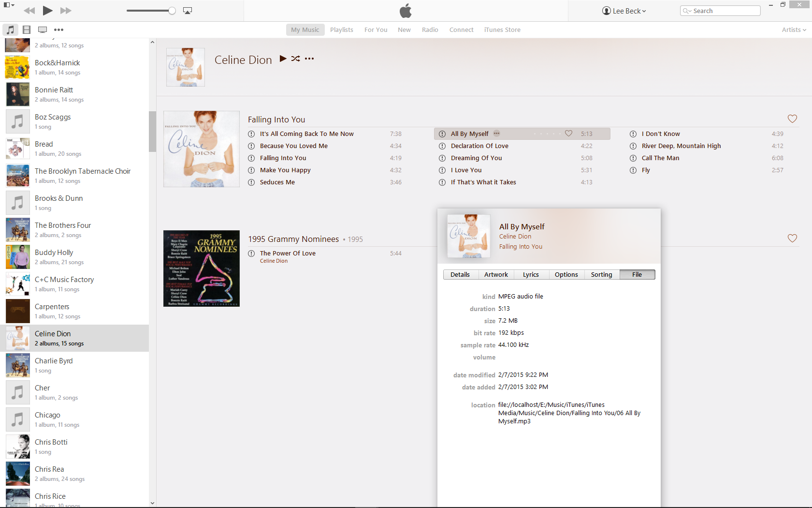The width and height of the screenshot is (812, 508).
Task: Love the 1995 Grammy Nominees album
Action: tap(792, 238)
